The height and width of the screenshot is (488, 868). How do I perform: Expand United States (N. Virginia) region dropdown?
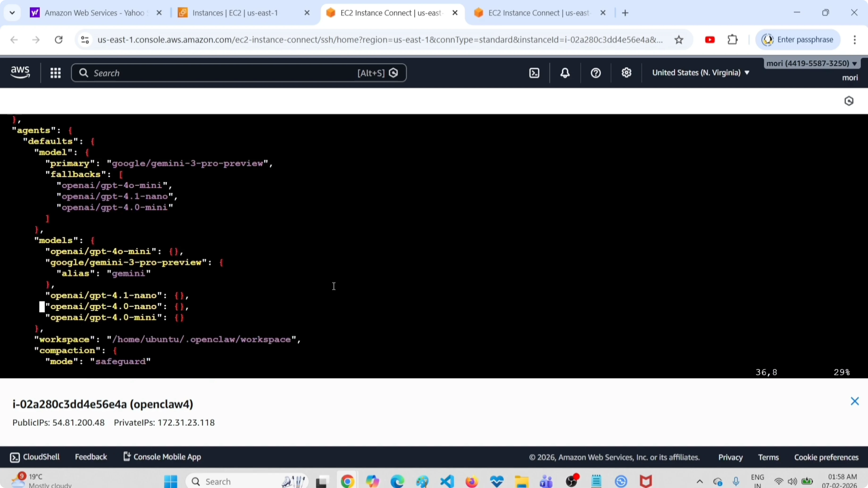pos(701,73)
